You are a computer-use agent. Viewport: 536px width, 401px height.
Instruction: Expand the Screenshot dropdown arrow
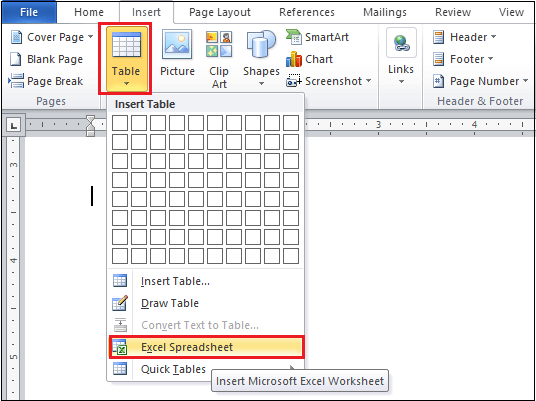(368, 81)
